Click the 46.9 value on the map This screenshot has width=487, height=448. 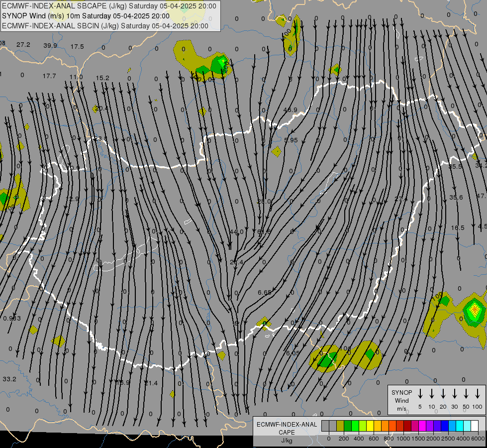(x=291, y=110)
